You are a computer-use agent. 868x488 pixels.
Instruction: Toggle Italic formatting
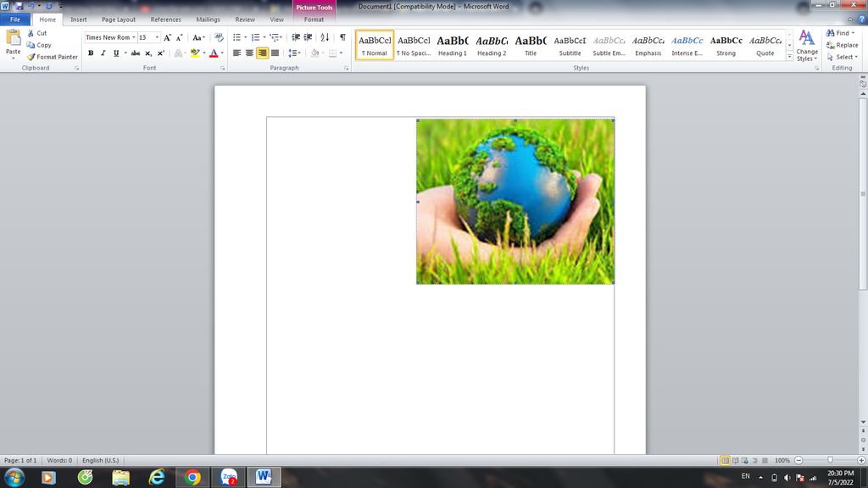pyautogui.click(x=103, y=53)
